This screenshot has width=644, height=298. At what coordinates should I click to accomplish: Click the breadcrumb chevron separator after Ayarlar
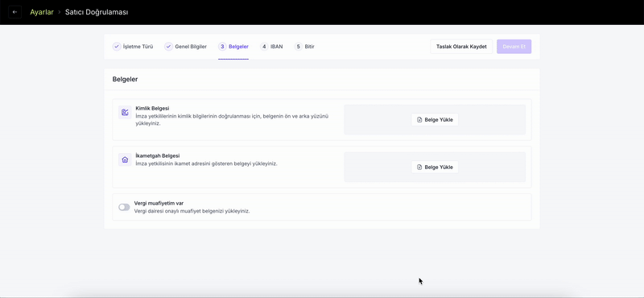pos(60,12)
